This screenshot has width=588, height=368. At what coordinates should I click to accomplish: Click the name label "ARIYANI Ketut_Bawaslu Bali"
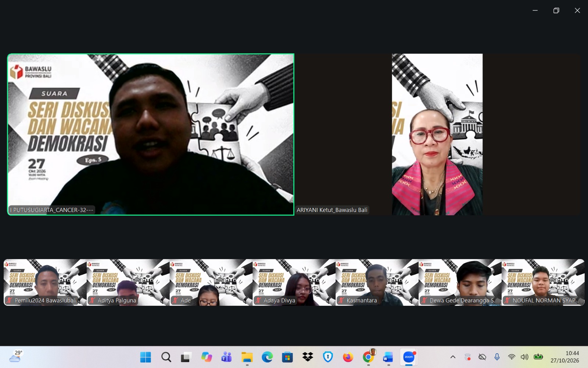(332, 210)
